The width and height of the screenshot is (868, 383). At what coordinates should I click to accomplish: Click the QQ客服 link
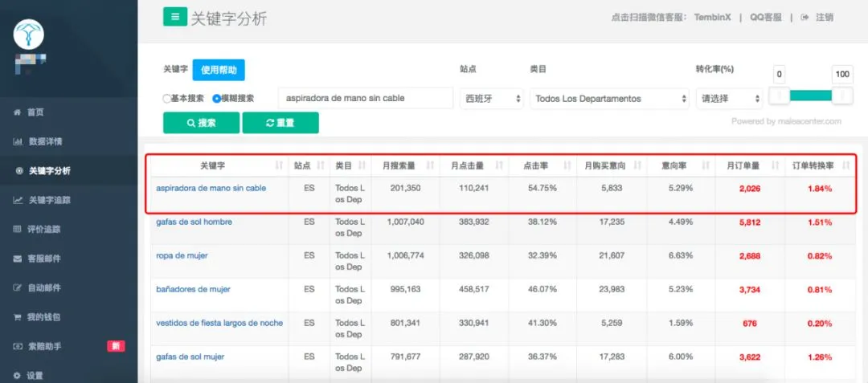point(766,17)
